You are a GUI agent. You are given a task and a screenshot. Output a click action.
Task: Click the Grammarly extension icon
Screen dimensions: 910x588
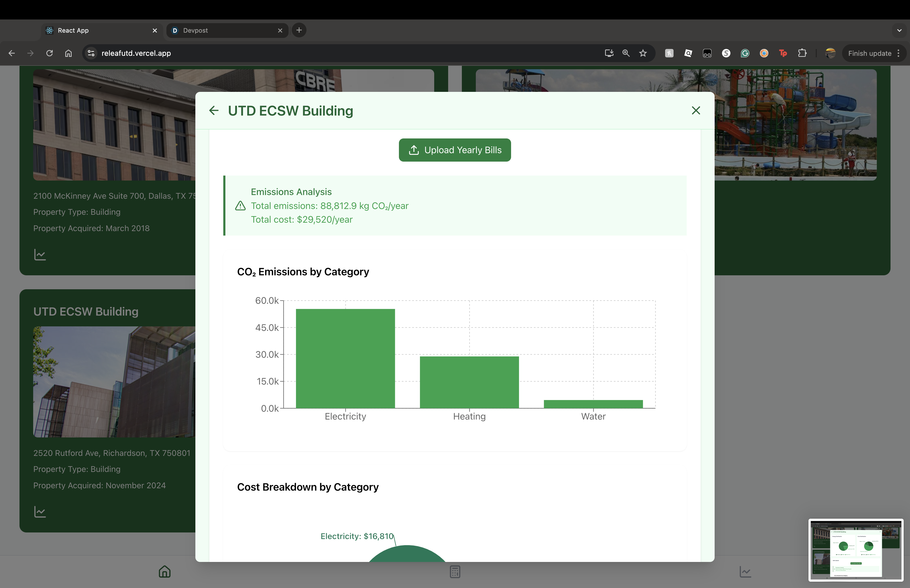click(745, 53)
